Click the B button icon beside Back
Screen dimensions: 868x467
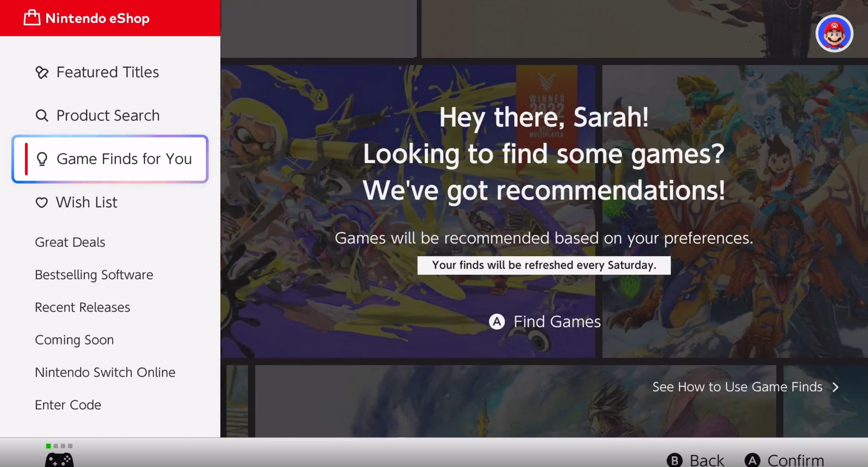(x=675, y=460)
